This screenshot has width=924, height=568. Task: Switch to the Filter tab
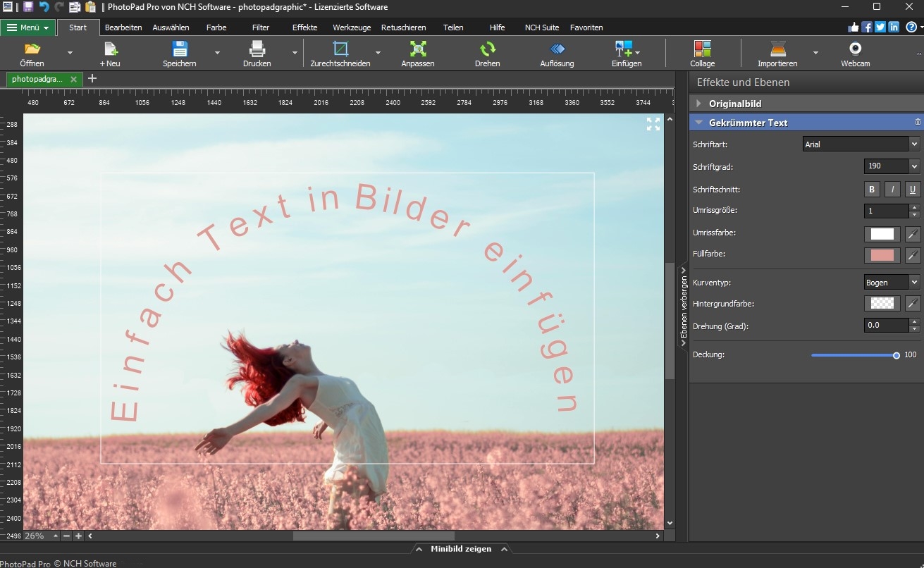[261, 27]
